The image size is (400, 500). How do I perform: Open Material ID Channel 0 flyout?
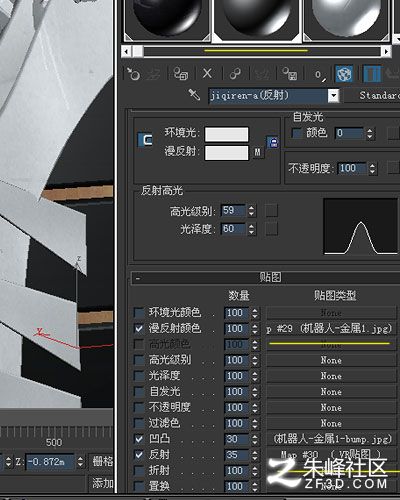320,75
